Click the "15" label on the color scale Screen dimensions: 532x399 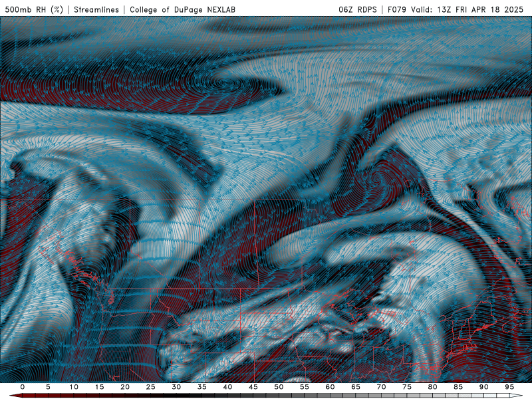click(99, 387)
